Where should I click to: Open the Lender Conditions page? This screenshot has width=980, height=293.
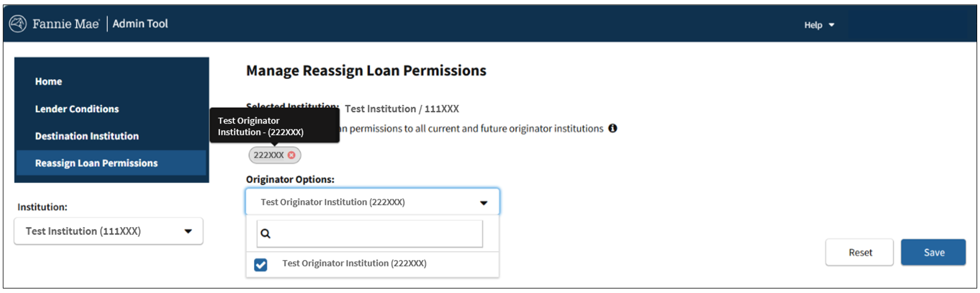coord(77,109)
